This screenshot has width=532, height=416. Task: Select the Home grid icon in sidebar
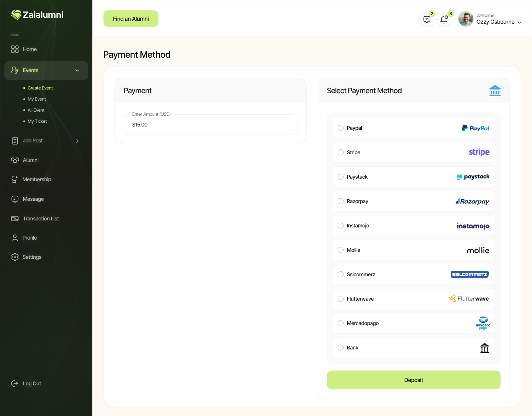tap(15, 49)
